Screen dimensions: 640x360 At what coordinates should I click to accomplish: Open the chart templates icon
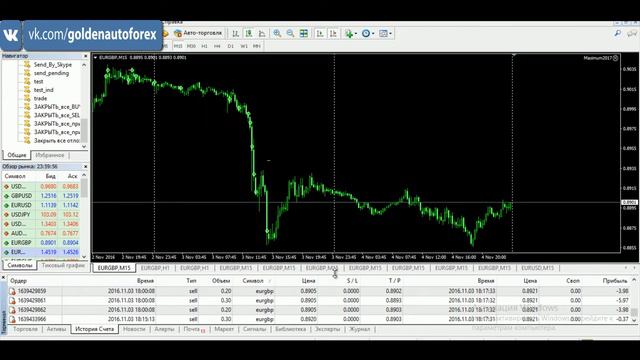pos(383,33)
